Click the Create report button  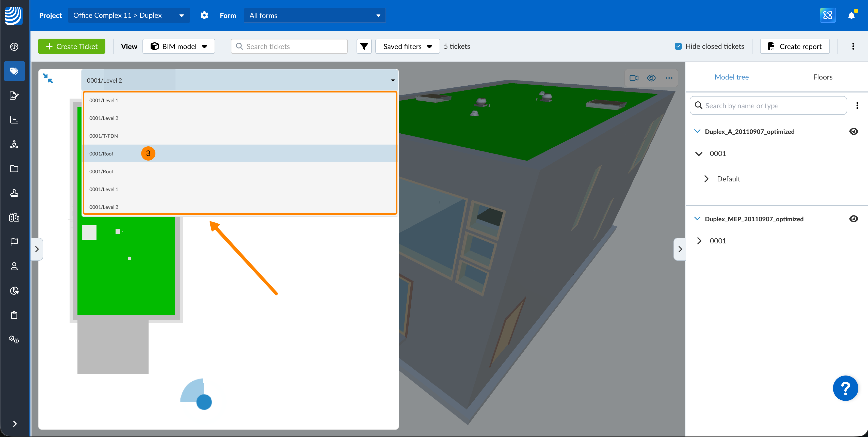coord(795,46)
